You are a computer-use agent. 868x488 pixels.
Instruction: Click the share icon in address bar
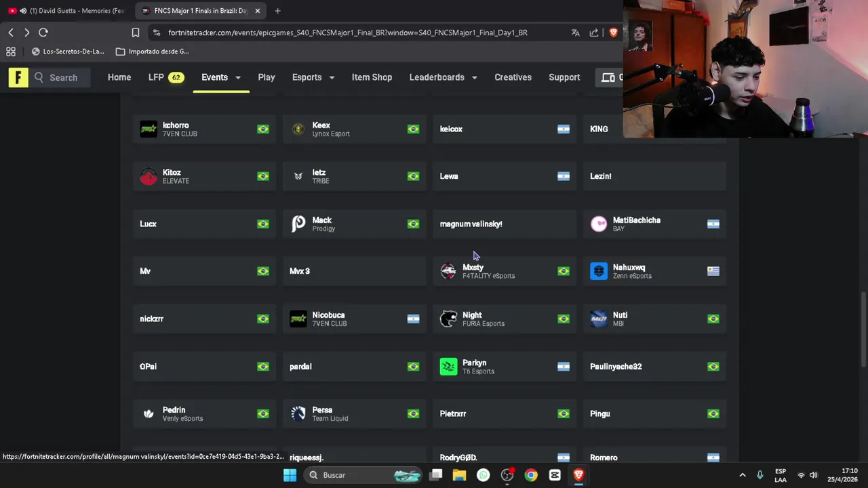pos(594,33)
